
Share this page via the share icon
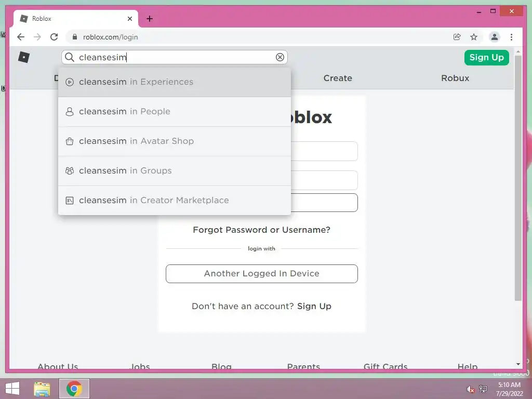click(457, 37)
